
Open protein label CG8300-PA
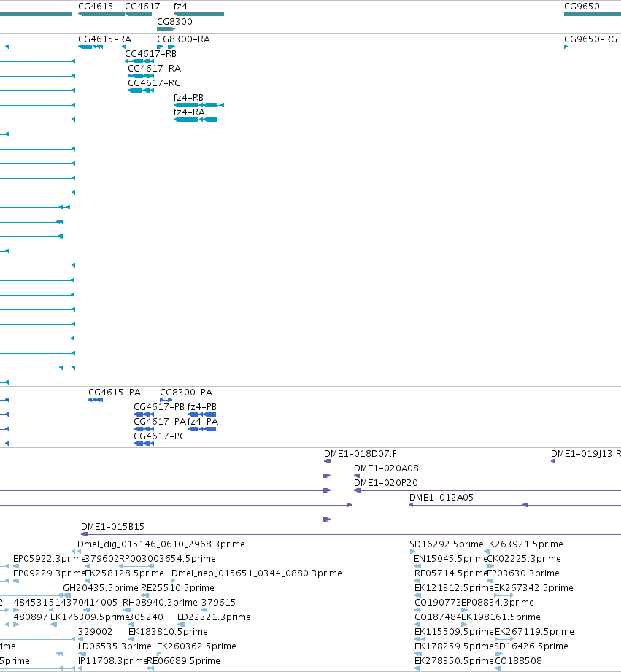click(x=186, y=393)
